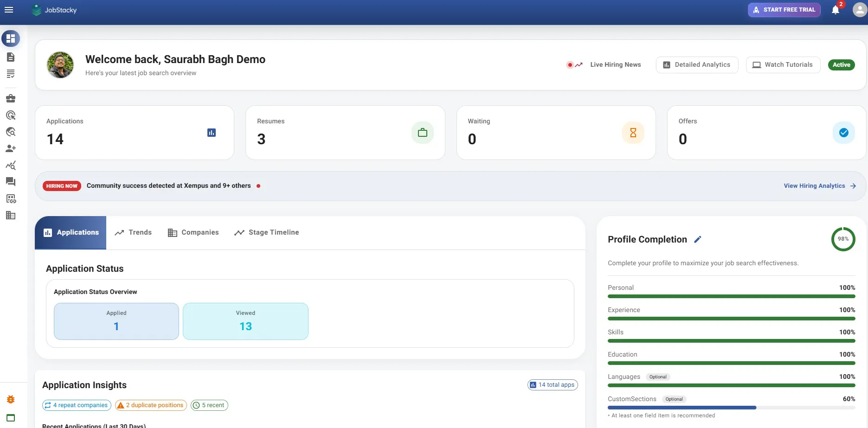
Task: Click the JobStacky logo
Action: tap(54, 10)
